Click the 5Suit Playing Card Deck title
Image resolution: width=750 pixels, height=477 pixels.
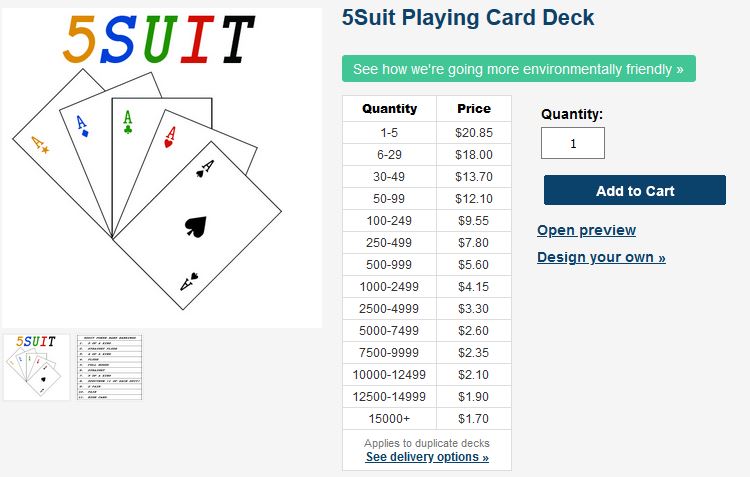coord(468,18)
